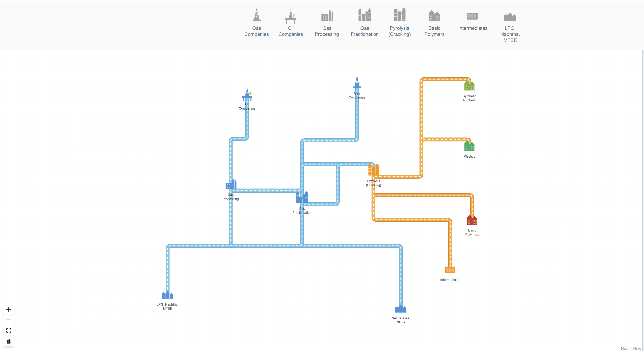
Task: Select the Gas Fractionation palette icon
Action: 364,16
